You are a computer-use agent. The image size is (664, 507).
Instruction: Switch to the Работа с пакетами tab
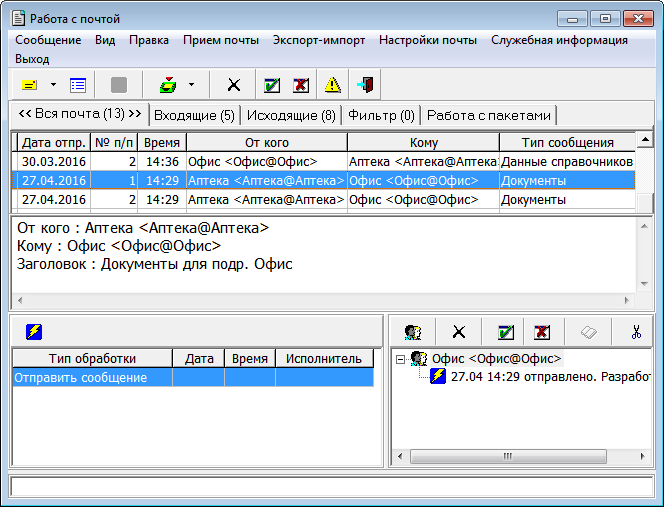click(489, 115)
